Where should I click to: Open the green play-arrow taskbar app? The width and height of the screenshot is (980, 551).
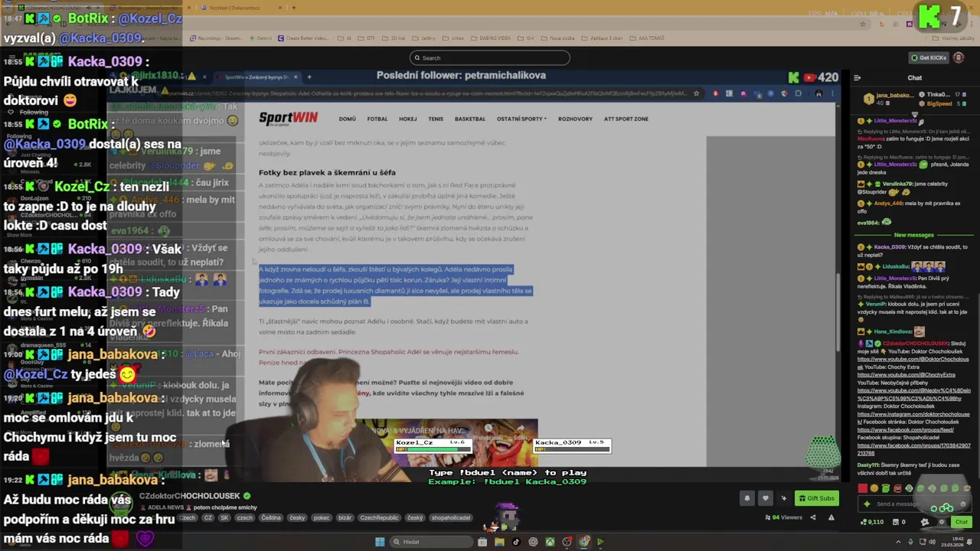click(x=600, y=542)
